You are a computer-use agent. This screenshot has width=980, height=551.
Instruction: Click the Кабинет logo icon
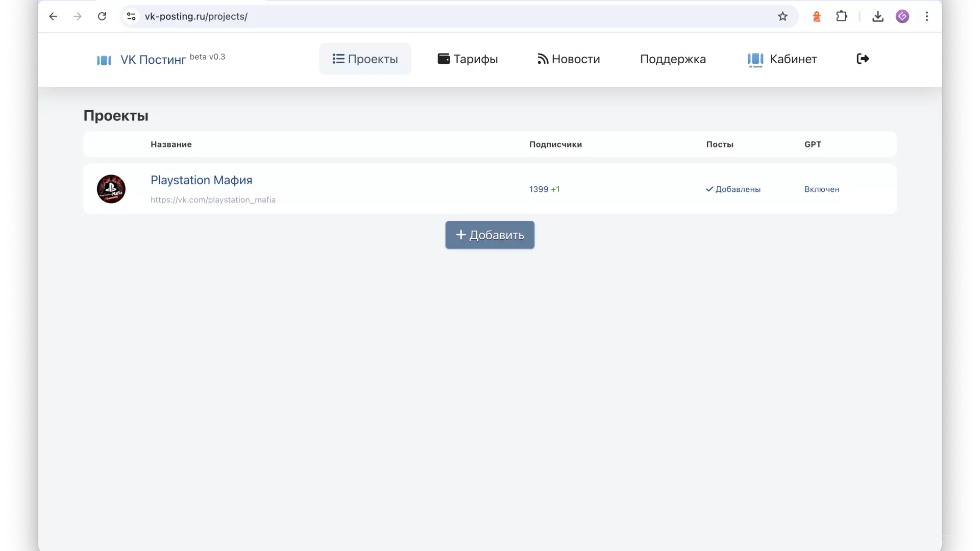click(x=755, y=60)
